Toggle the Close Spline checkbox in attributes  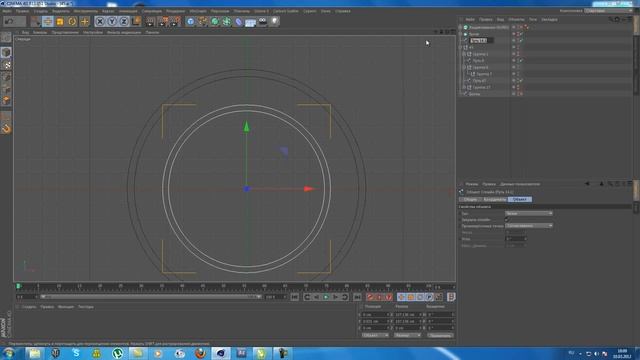507,220
